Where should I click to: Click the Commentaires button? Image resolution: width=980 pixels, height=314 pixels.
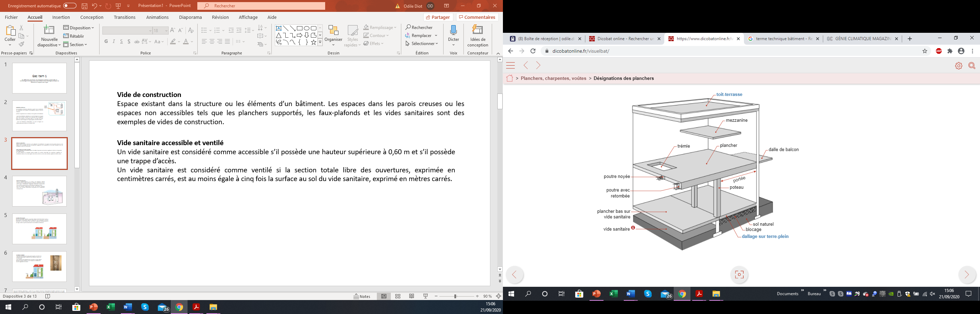(477, 17)
